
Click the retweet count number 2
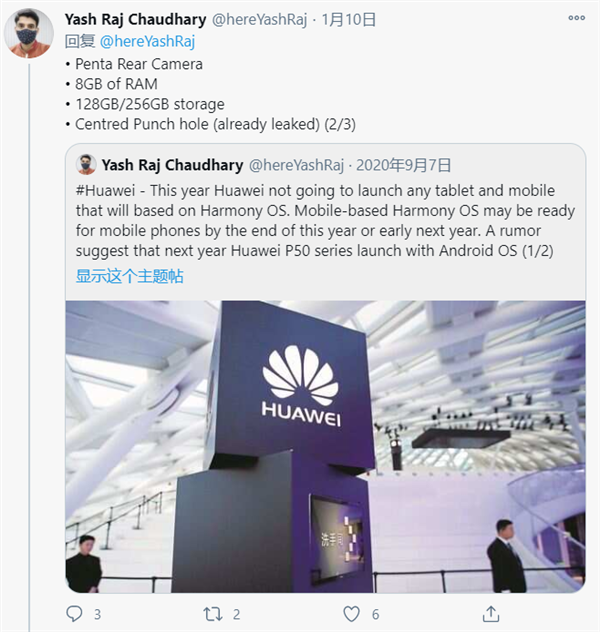point(236,613)
